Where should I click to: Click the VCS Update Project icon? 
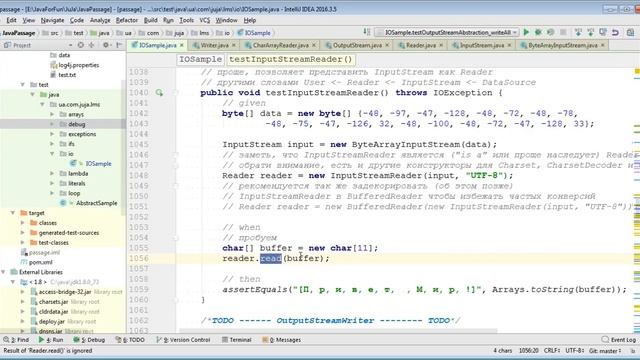point(578,32)
